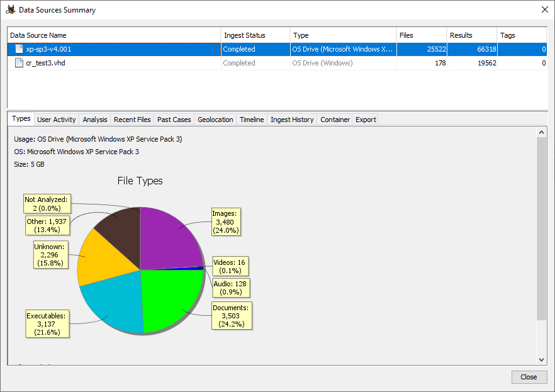Click the green Documents pie slice
555x392 pixels.
tap(173, 299)
